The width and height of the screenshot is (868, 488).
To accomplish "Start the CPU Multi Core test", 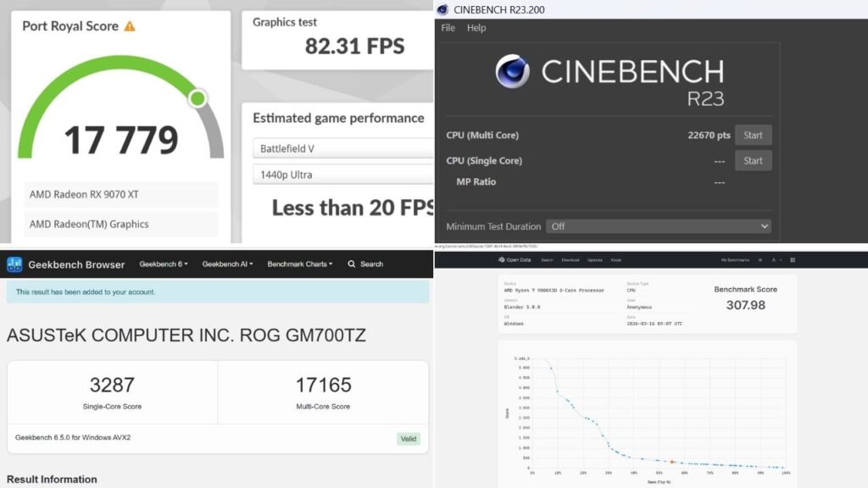I will (753, 136).
